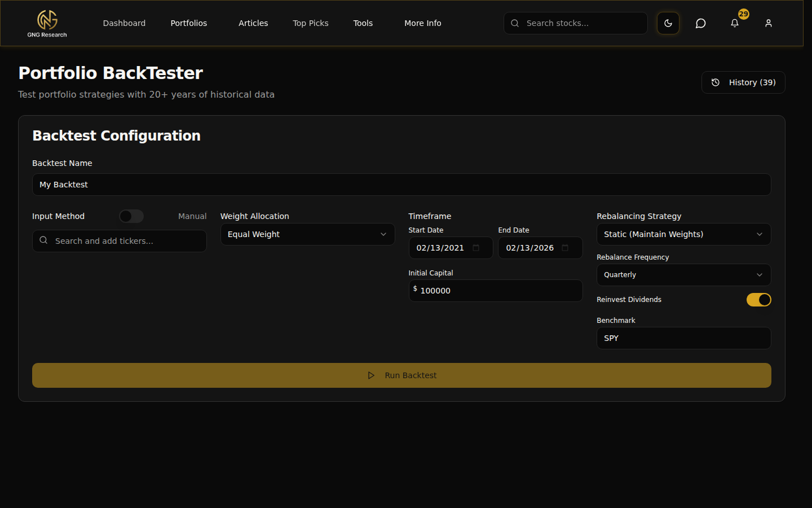
Task: Open the More Info menu
Action: (423, 23)
